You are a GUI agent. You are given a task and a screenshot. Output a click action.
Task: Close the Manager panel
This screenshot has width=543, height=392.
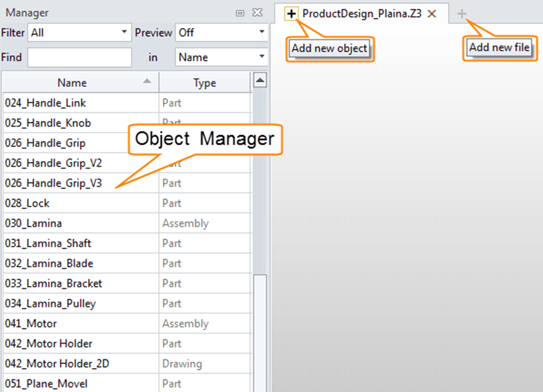257,13
